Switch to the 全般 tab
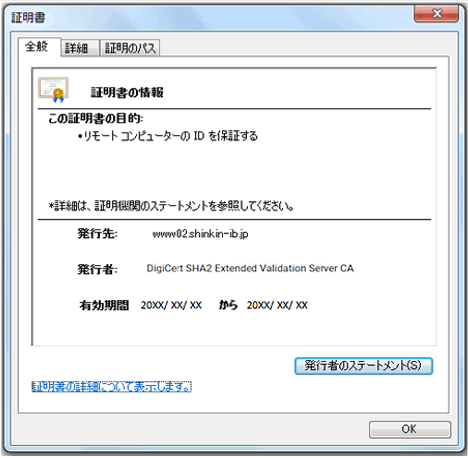Viewport: 468px width, 458px height. 39,47
